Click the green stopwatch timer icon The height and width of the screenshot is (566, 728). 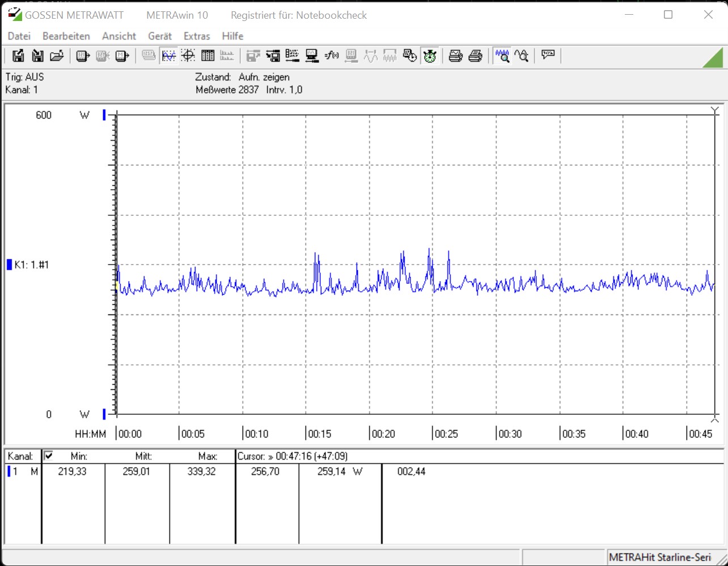(430, 56)
